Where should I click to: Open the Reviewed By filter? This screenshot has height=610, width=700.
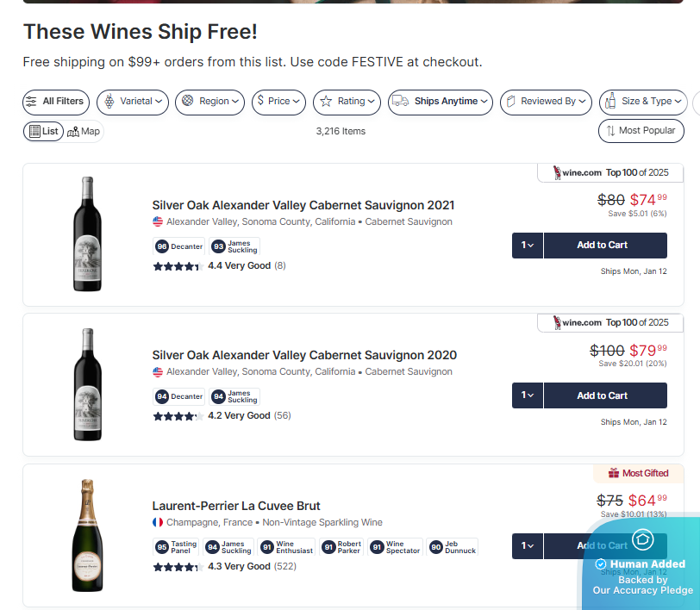pos(546,102)
